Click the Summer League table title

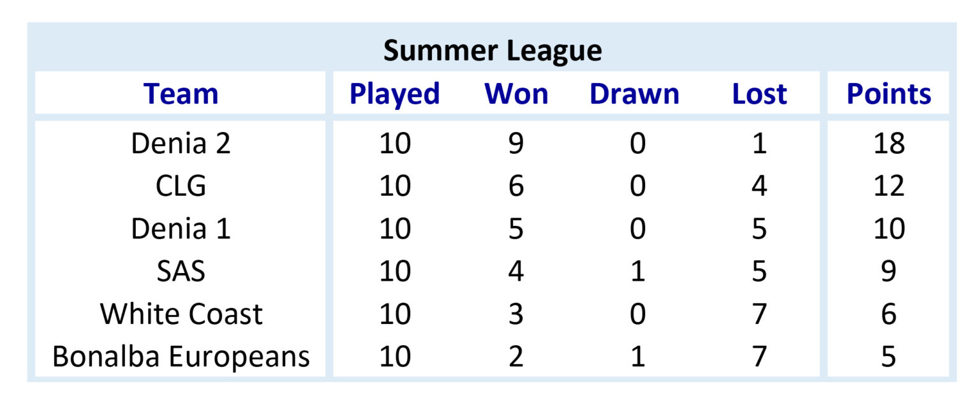492,51
